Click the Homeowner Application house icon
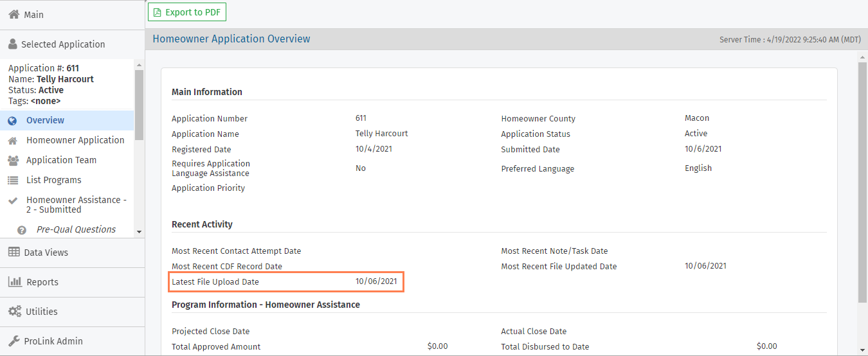Screen dimensions: 868x356 (x=12, y=140)
